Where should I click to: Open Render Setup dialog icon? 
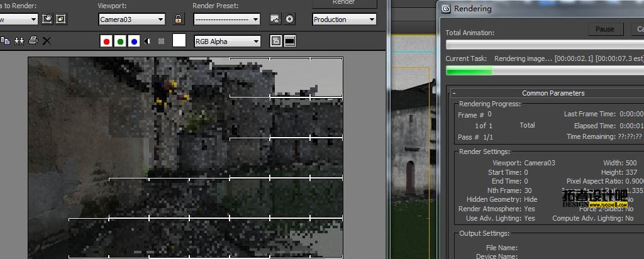coord(275,19)
